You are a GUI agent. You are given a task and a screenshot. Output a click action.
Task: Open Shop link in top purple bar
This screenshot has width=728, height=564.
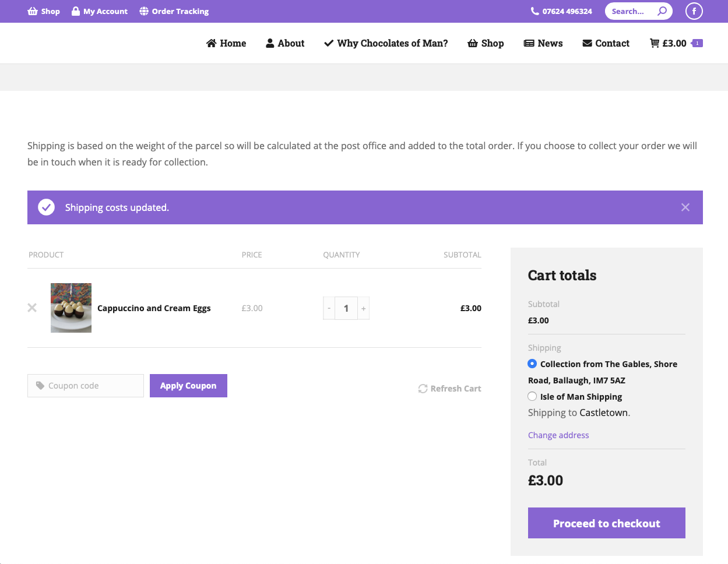pos(44,11)
